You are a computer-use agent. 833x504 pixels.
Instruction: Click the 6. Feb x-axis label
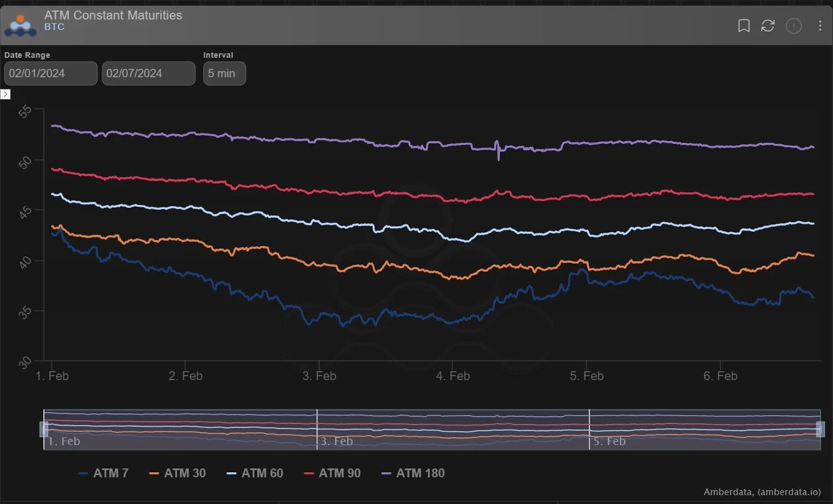[x=720, y=376]
